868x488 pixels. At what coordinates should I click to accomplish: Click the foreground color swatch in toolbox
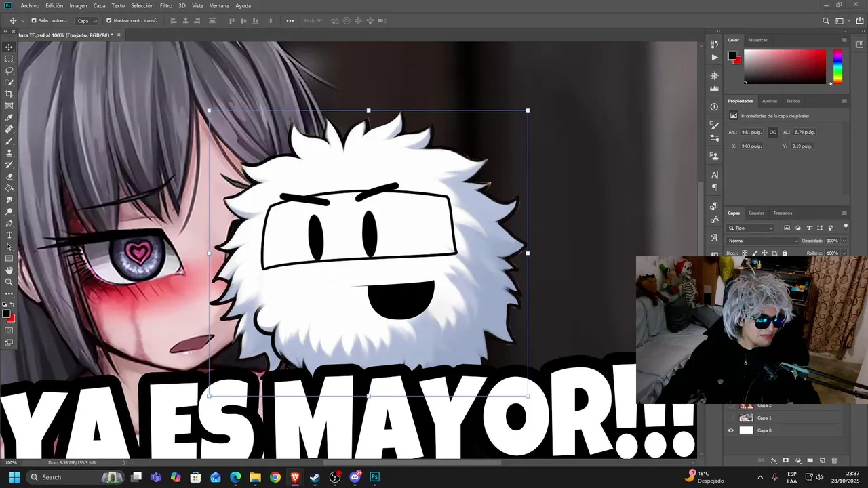tap(6, 314)
